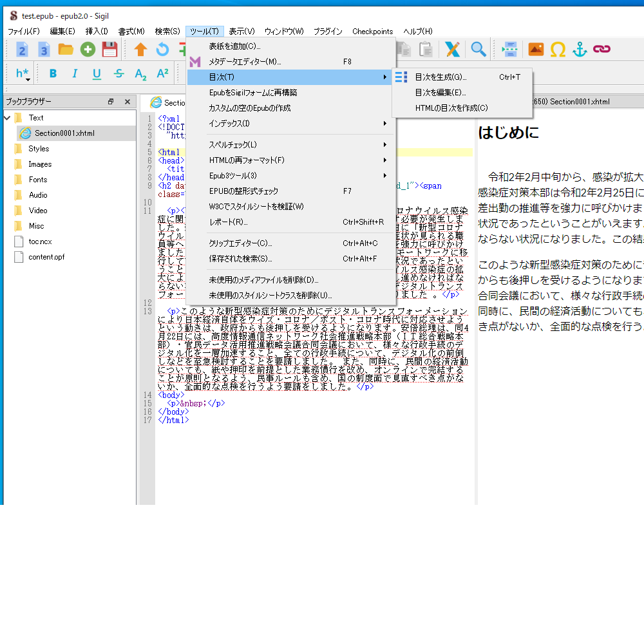Close the Book Browser panel
The image size is (644, 644).
coord(128,102)
